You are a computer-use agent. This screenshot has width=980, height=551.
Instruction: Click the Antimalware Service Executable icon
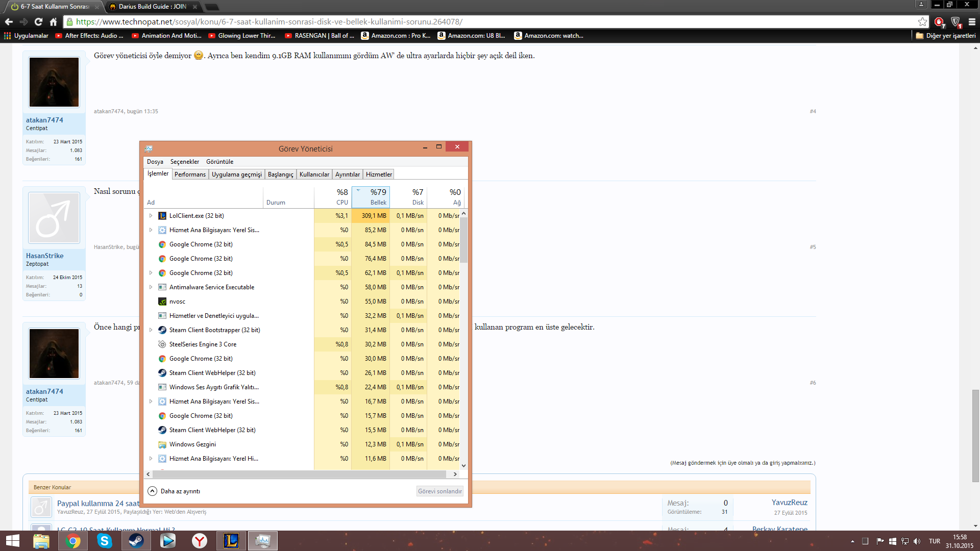click(x=162, y=287)
